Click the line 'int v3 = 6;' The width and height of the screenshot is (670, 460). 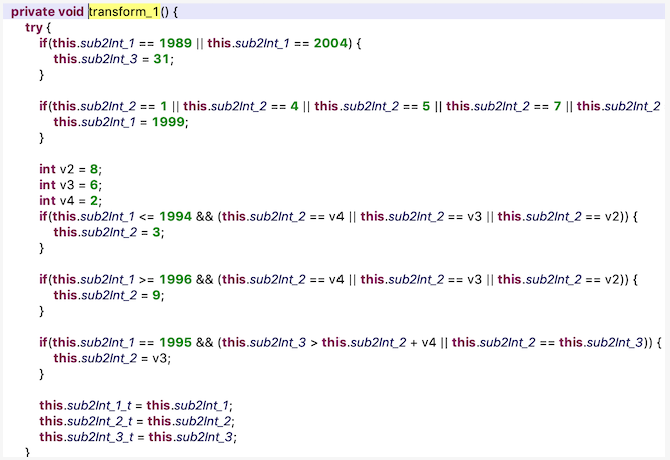coord(71,185)
